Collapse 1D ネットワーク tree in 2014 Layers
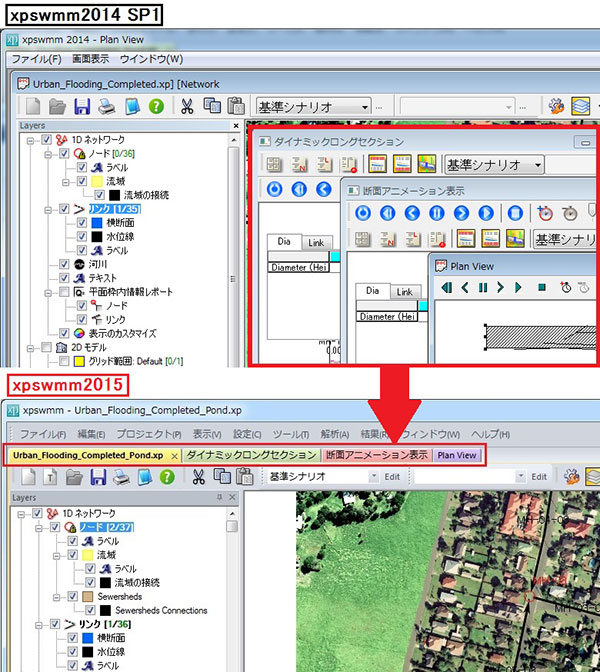 tap(30, 140)
